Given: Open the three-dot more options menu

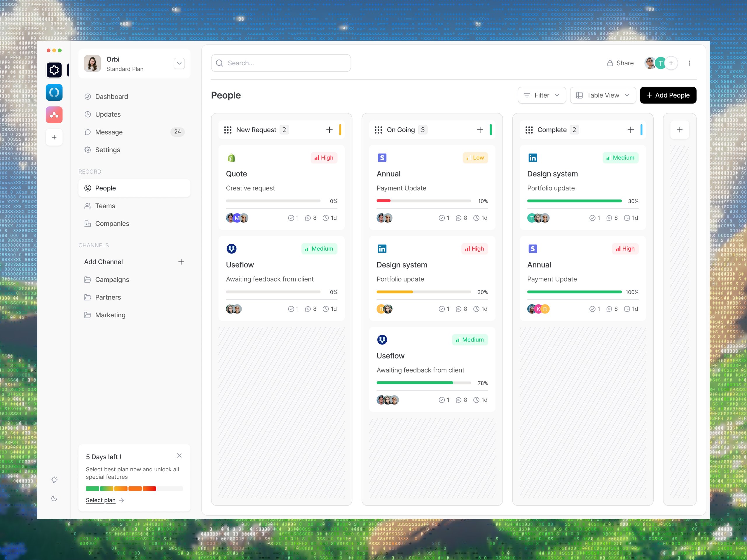Looking at the screenshot, I should click(689, 63).
